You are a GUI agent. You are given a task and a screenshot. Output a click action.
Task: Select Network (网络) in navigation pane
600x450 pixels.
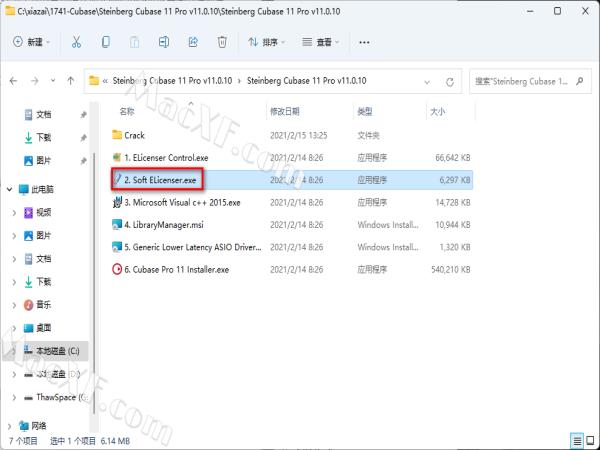(33, 426)
